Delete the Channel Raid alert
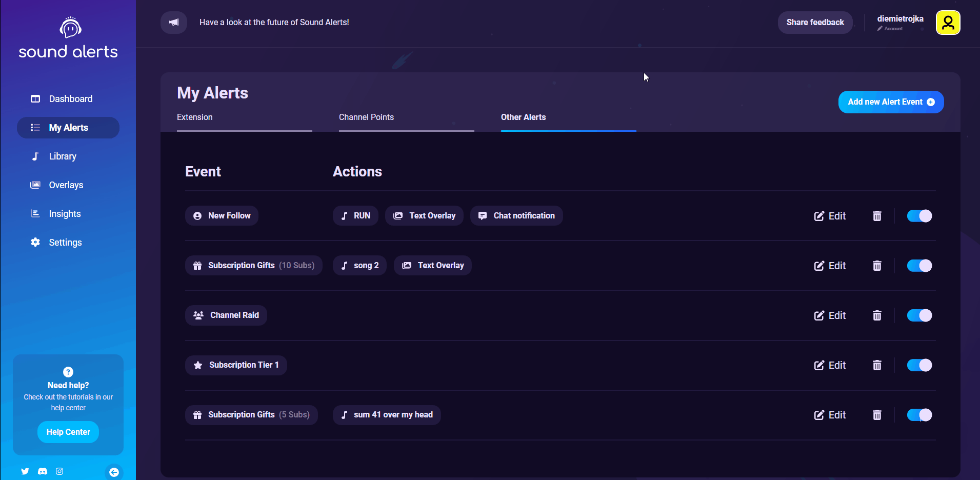This screenshot has width=980, height=480. 877,315
